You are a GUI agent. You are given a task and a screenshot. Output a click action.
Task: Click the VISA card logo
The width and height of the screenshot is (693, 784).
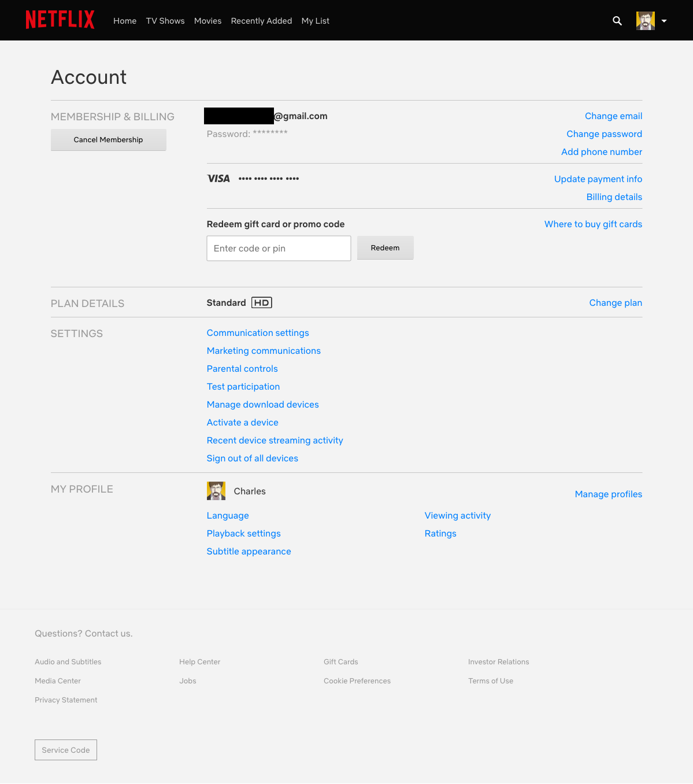218,179
